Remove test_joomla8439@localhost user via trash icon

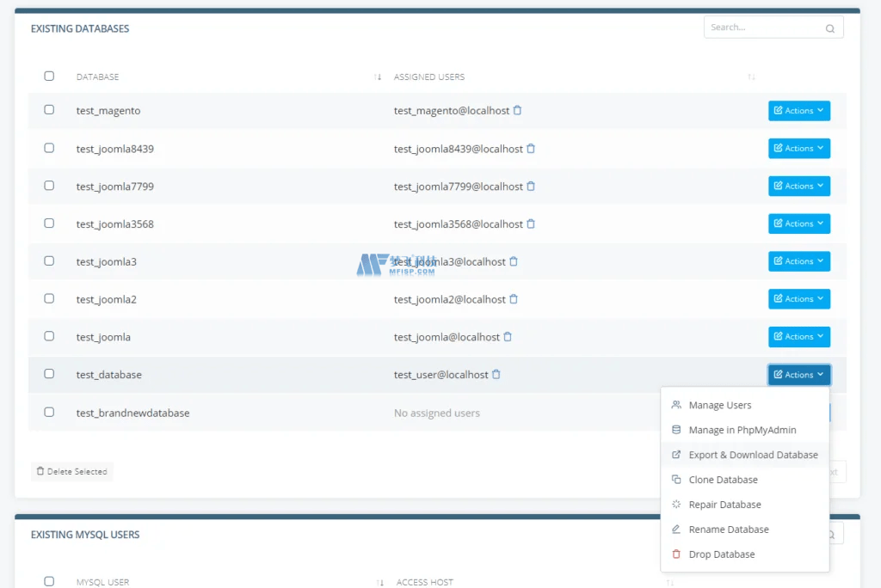531,149
